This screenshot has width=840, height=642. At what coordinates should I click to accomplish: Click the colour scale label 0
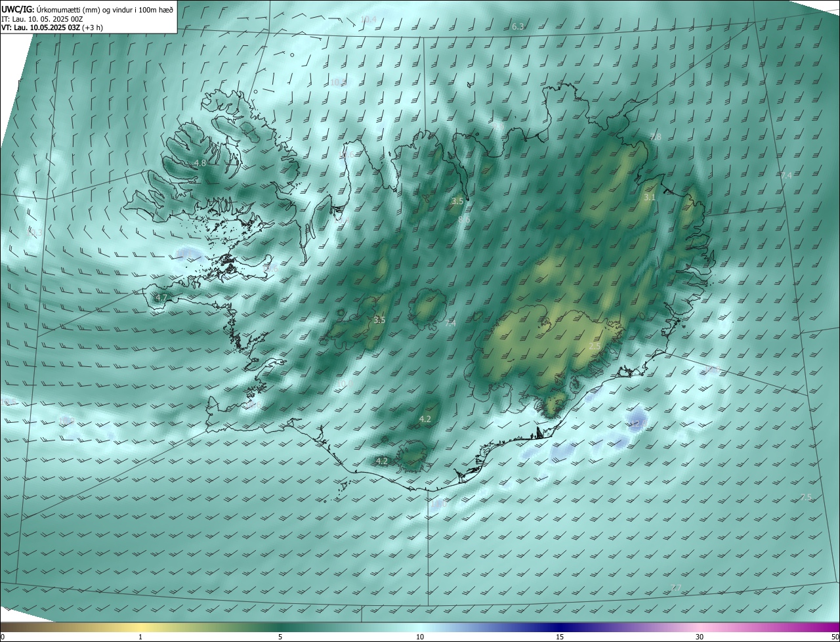click(x=3, y=637)
